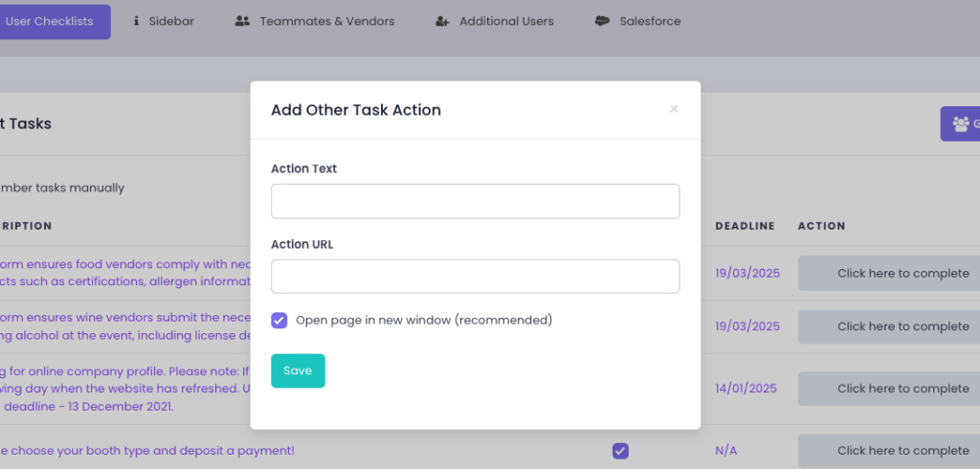
Task: Click the last row's complete button
Action: click(890, 451)
